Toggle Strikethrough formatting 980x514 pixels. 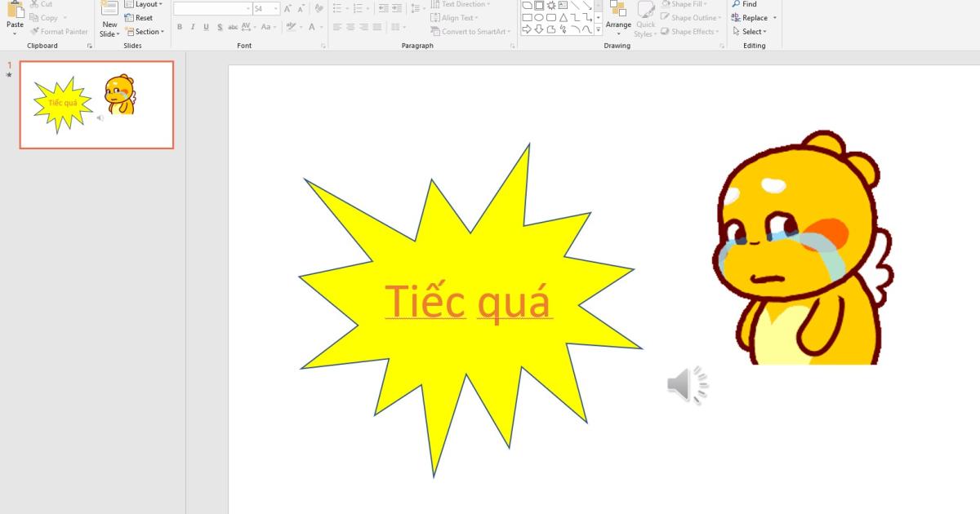(234, 27)
